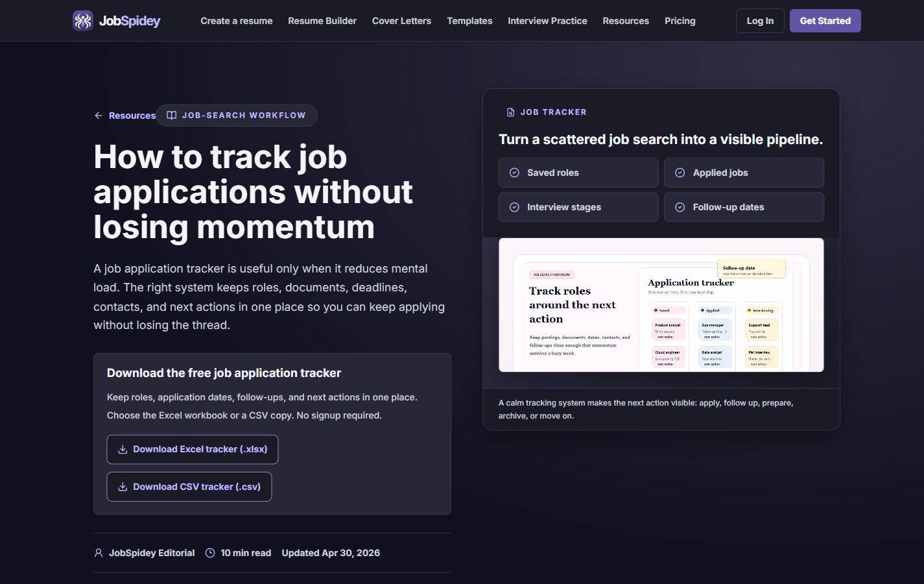924x584 pixels.
Task: Click the Get Started button
Action: click(825, 21)
